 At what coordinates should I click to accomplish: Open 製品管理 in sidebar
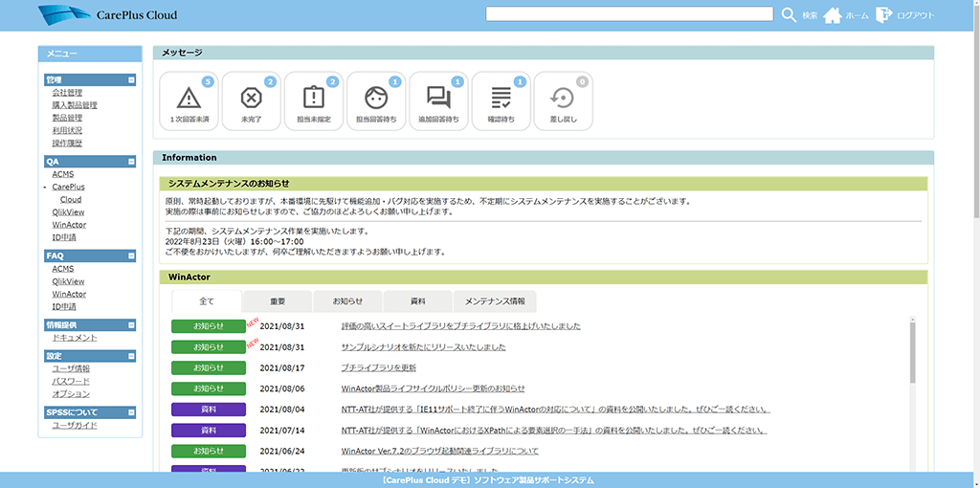tap(68, 118)
